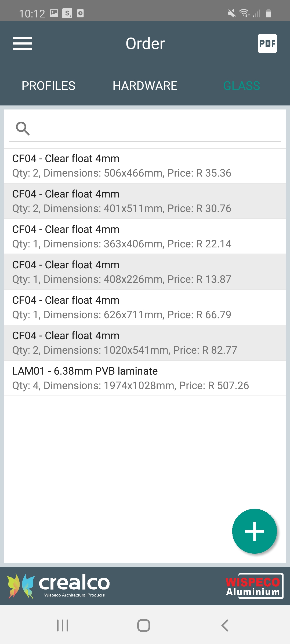
Task: Open the 401x511mm clear float item
Action: coord(145,201)
